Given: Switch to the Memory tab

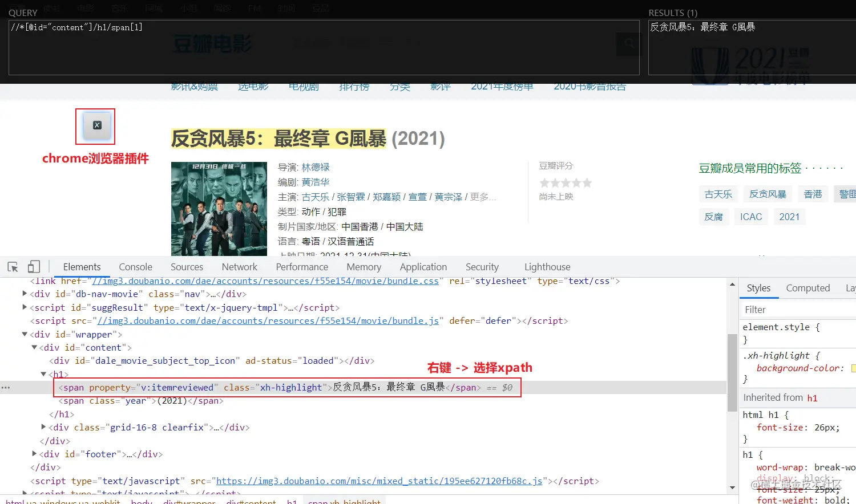Looking at the screenshot, I should coord(364,267).
